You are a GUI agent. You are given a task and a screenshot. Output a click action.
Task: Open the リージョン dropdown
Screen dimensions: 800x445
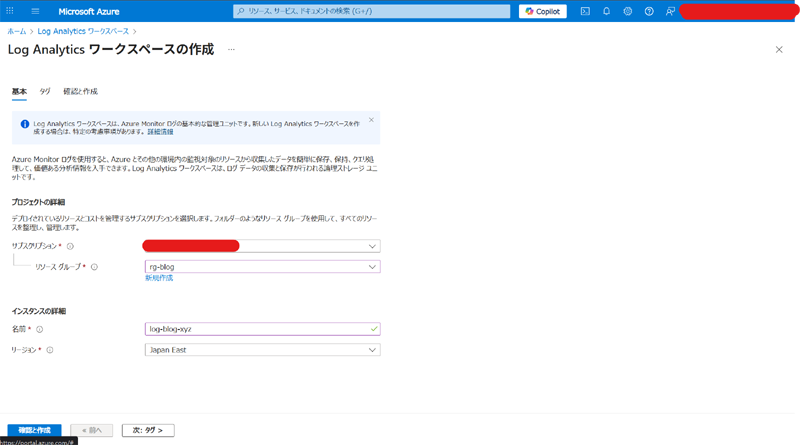pos(262,350)
